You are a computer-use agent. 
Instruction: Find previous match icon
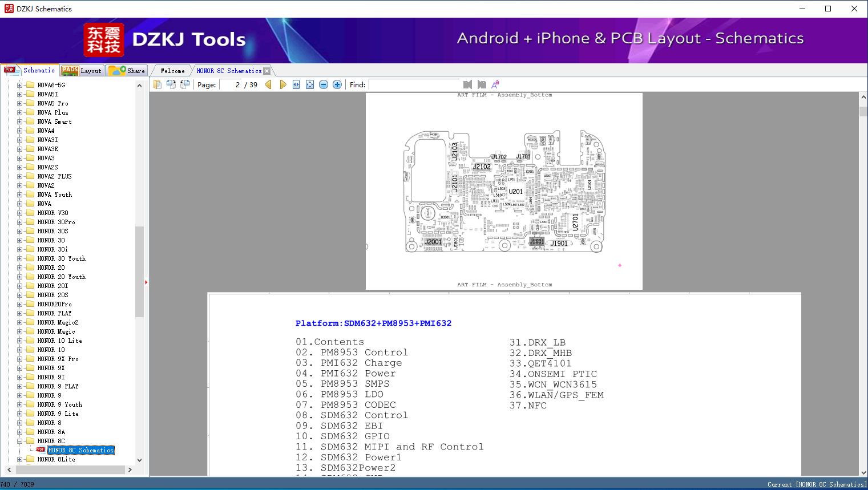[467, 84]
